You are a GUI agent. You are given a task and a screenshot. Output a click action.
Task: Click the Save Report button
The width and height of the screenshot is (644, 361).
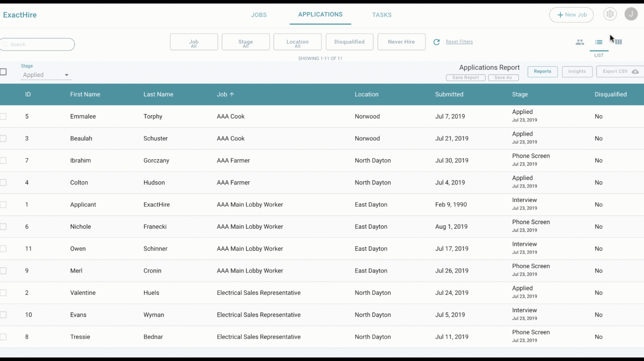pos(466,78)
